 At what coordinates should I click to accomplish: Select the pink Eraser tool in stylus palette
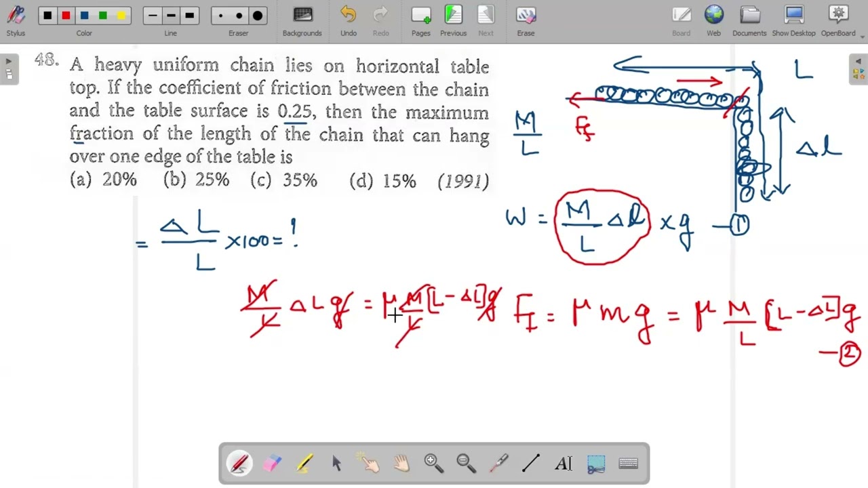(272, 464)
